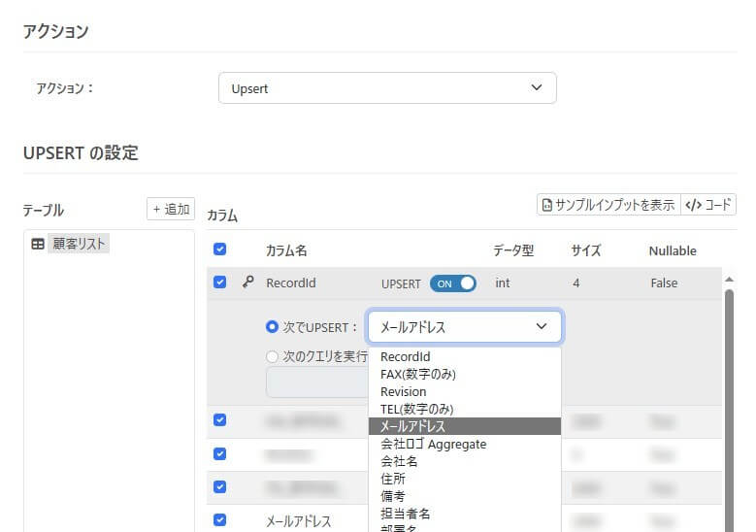Click the + 追加 table button
Viewport: 756px width, 532px height.
(171, 209)
